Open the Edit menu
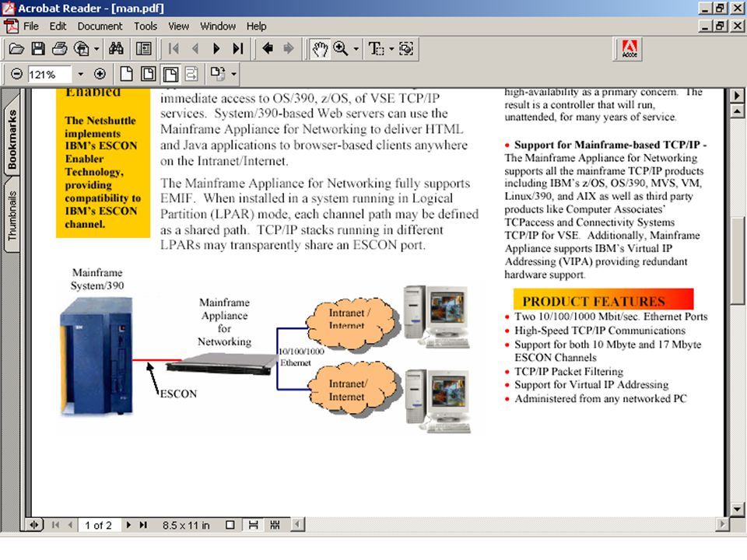The image size is (747, 560). pos(58,26)
